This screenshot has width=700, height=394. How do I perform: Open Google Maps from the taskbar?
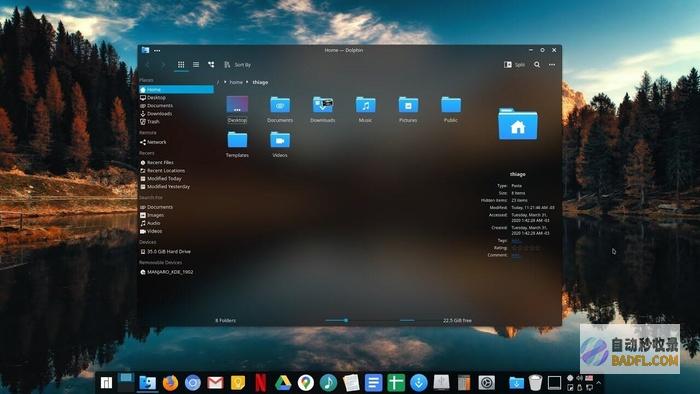[306, 383]
